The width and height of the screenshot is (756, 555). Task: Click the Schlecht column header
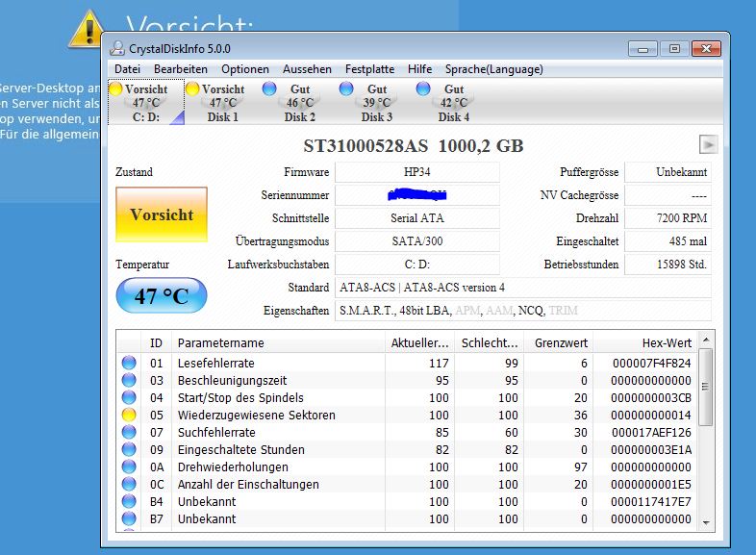pos(490,342)
